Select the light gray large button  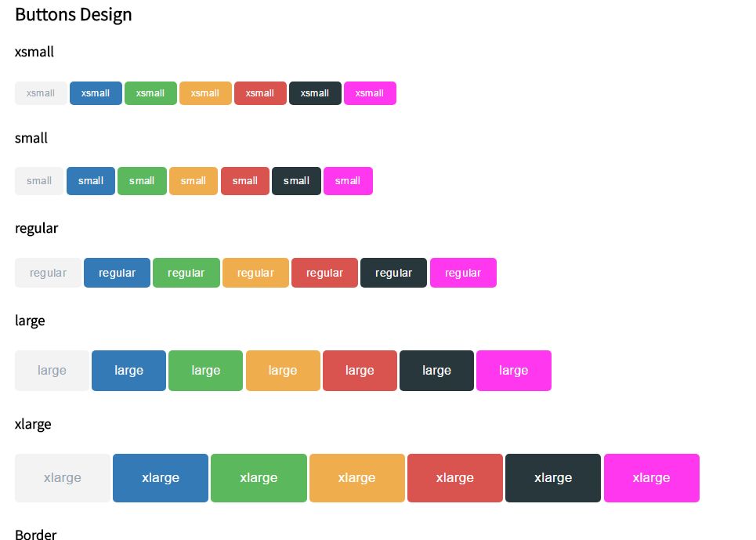52,371
